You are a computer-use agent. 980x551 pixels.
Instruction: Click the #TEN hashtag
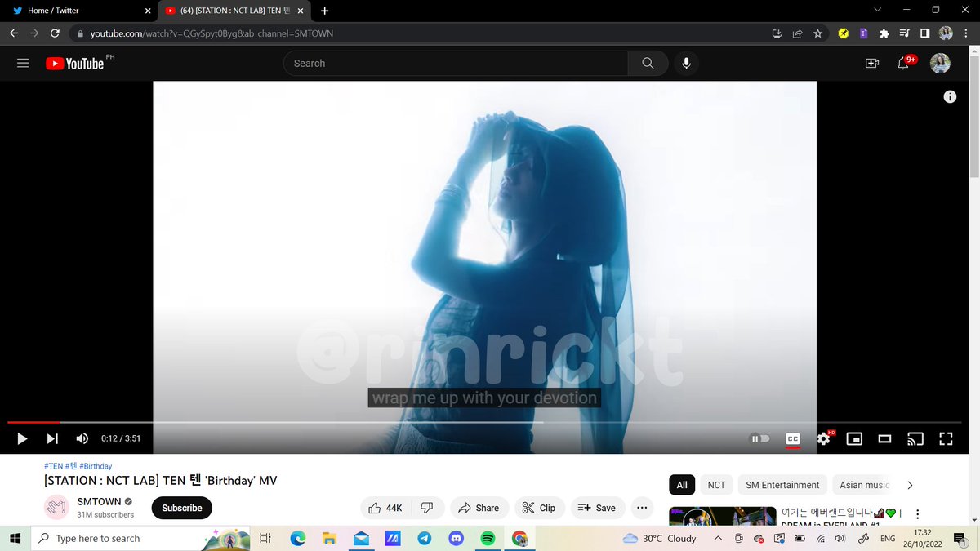click(53, 466)
